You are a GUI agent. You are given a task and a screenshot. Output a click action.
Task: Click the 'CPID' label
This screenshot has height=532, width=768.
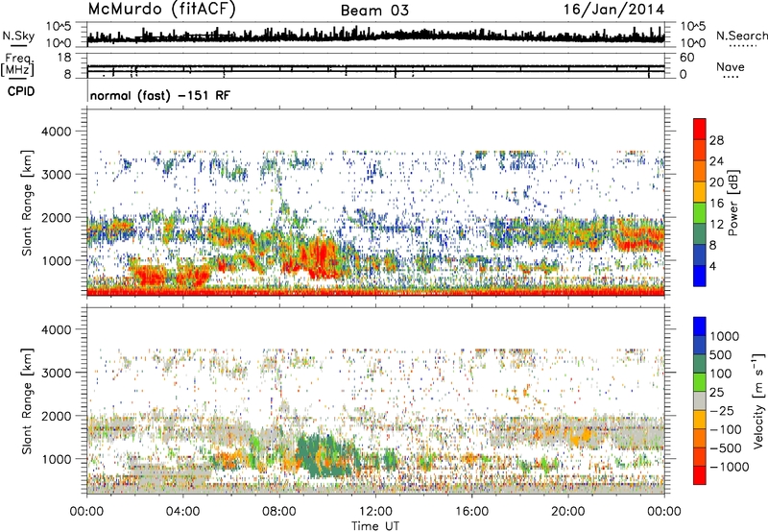coord(21,91)
